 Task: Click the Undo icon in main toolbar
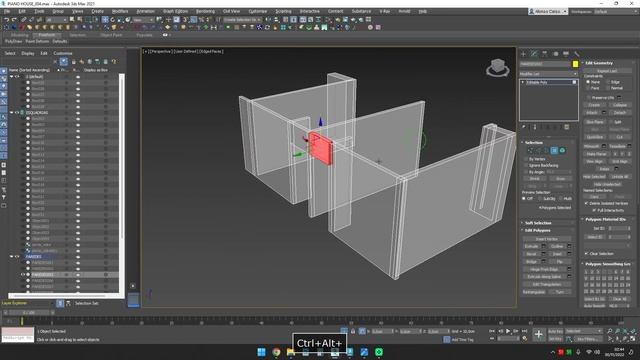coord(7,20)
